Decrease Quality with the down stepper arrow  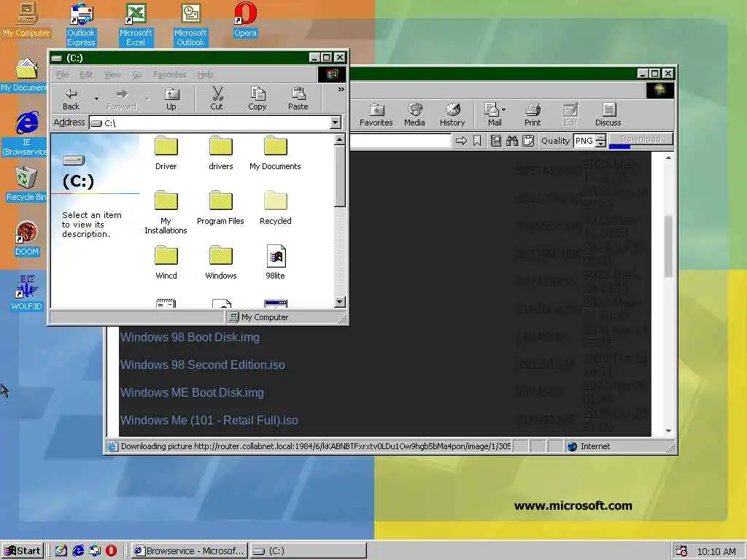click(x=601, y=144)
